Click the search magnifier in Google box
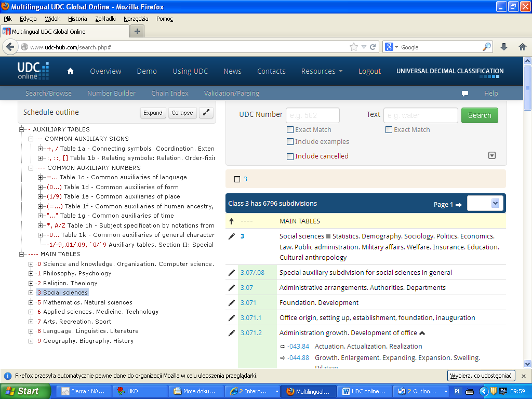Viewport: 532px width, 399px height. 486,47
